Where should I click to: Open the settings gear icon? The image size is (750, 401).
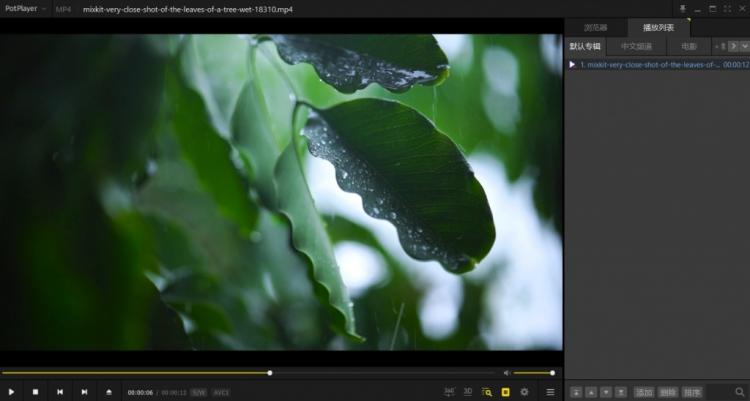tap(525, 392)
